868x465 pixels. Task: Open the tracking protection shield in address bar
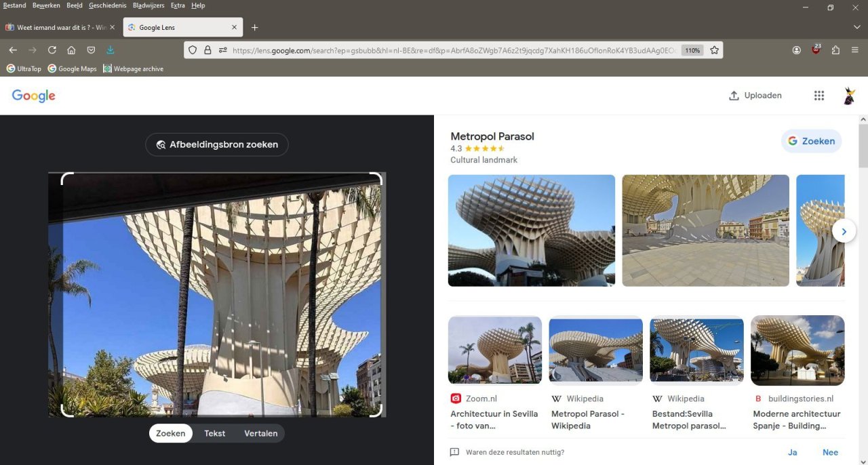193,49
